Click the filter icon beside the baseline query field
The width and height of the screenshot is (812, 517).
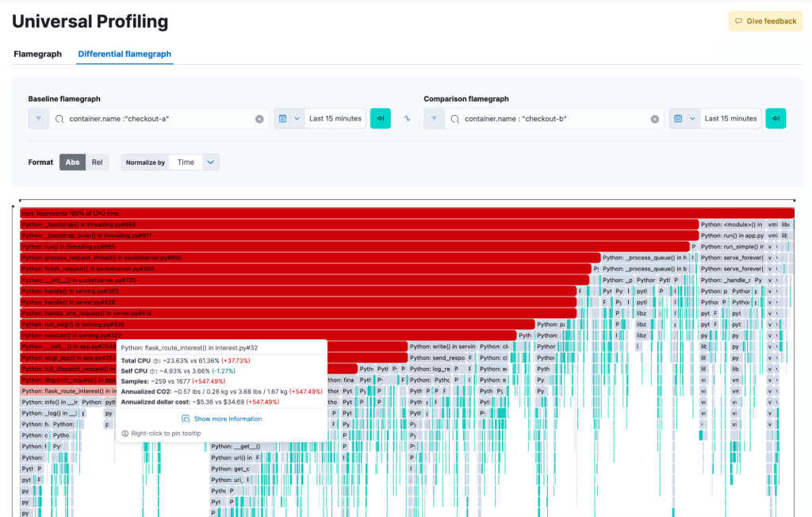point(38,118)
